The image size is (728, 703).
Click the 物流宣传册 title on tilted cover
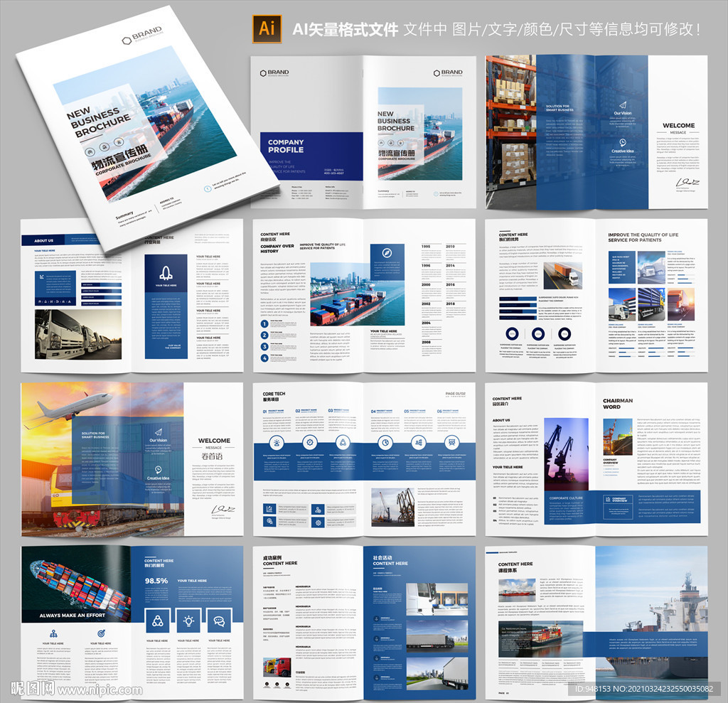[x=119, y=157]
